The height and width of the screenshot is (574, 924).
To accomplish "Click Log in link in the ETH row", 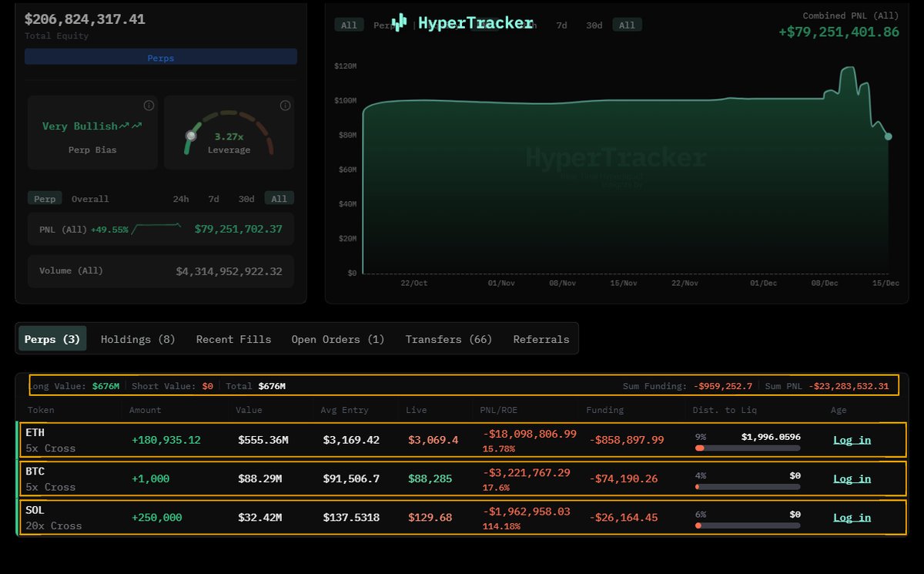I will click(852, 440).
